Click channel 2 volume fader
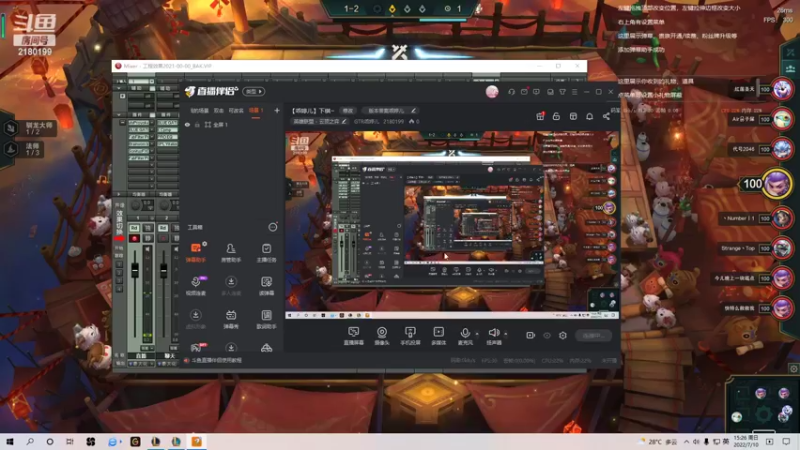This screenshot has width=800, height=450. [164, 270]
